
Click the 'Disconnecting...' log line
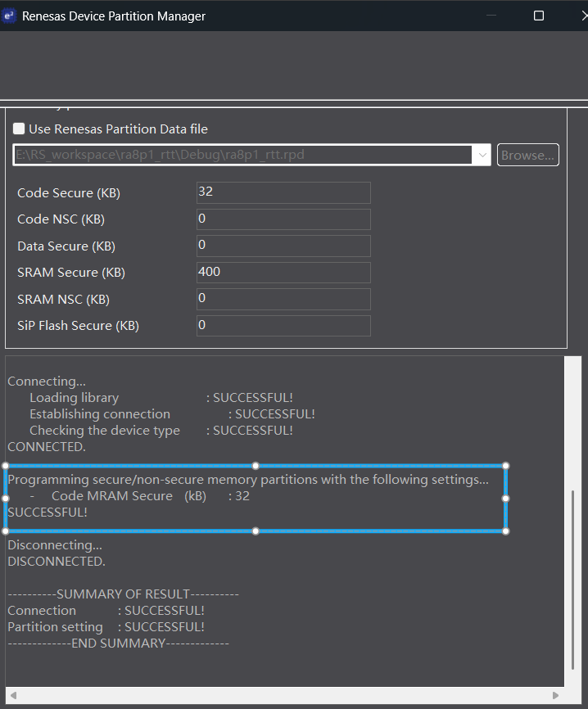(55, 545)
